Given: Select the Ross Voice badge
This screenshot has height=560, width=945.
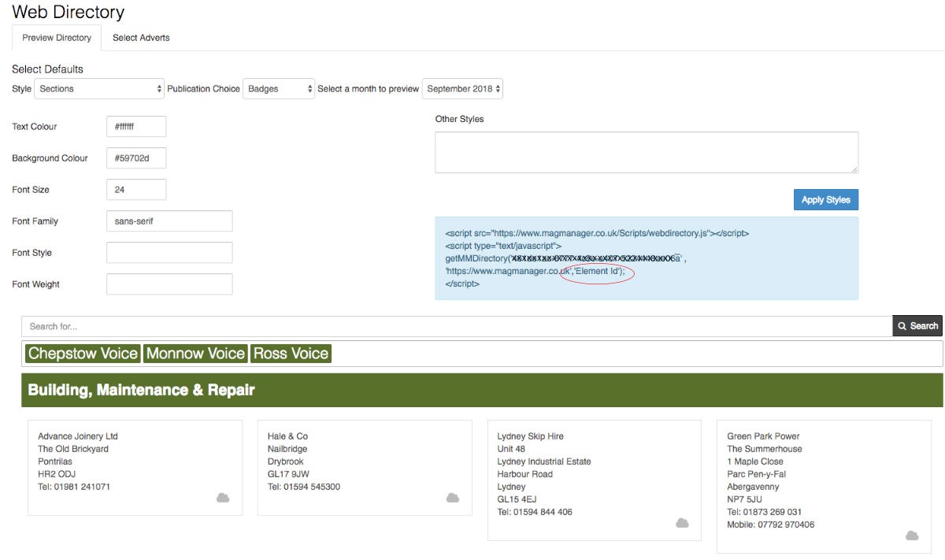Looking at the screenshot, I should 291,354.
